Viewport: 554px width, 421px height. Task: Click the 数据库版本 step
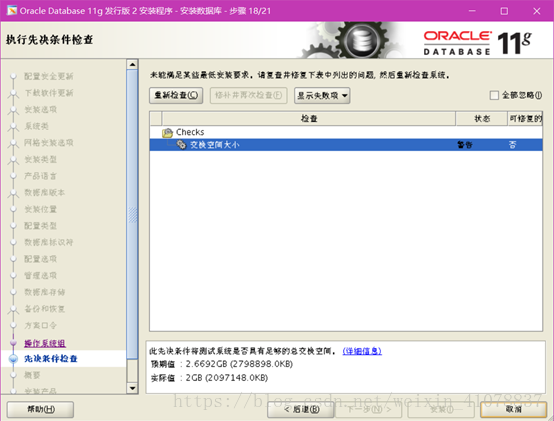point(45,192)
